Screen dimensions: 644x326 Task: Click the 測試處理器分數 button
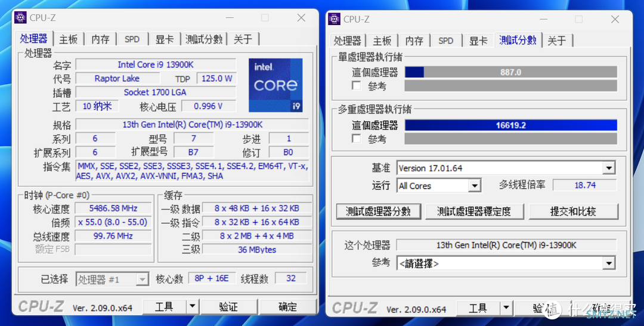(x=378, y=211)
